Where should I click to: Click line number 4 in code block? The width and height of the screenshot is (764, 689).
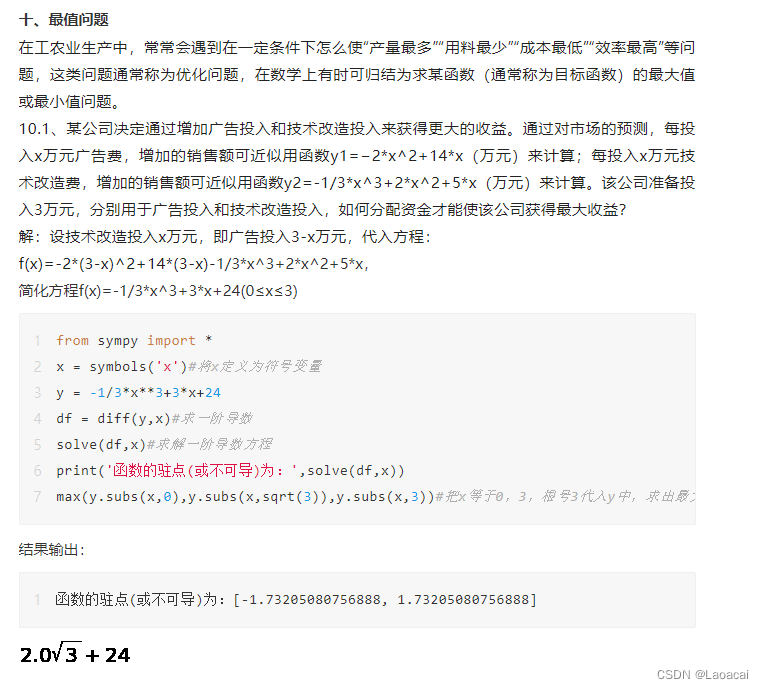point(38,419)
